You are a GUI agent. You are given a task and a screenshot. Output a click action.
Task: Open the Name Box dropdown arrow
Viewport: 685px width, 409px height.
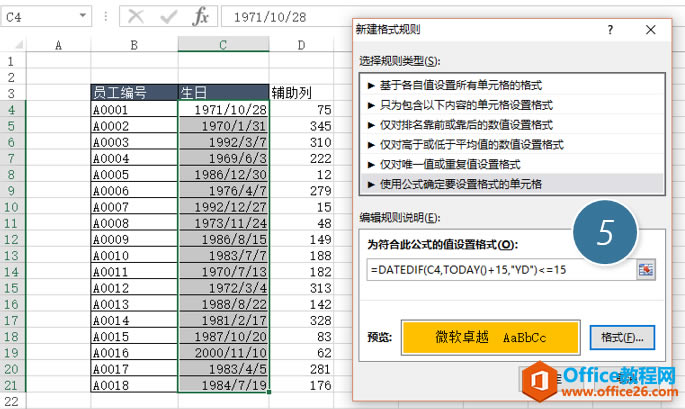click(83, 16)
